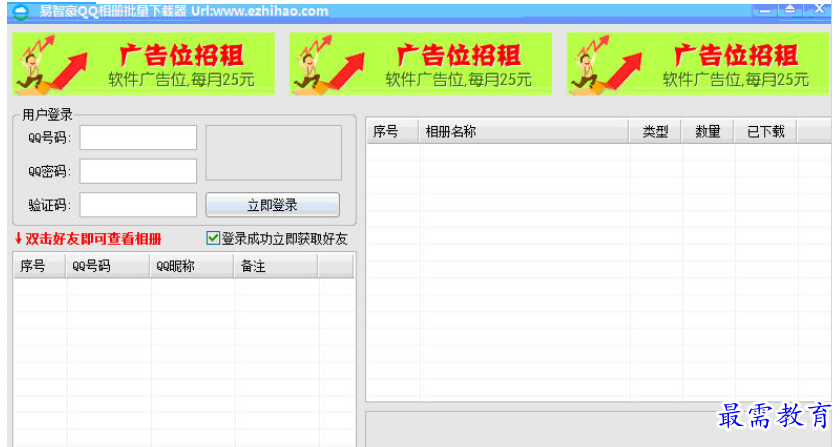This screenshot has width=840, height=447.
Task: Focus the QQ号码 input field
Action: [x=138, y=138]
